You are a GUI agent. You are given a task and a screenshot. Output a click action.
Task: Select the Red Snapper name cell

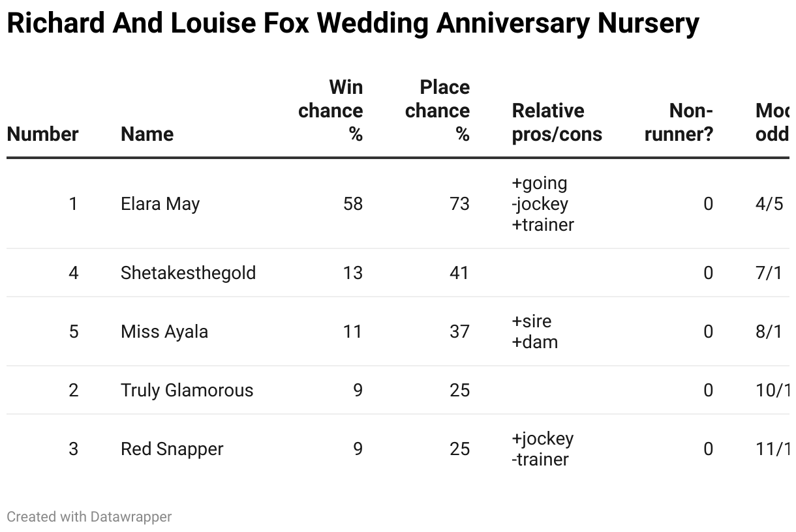172,449
